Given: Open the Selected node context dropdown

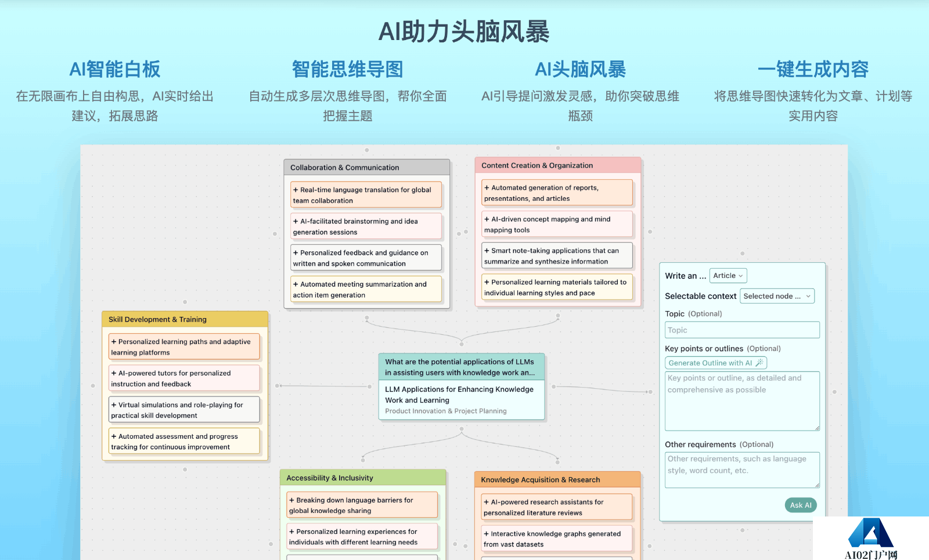Looking at the screenshot, I should point(777,296).
